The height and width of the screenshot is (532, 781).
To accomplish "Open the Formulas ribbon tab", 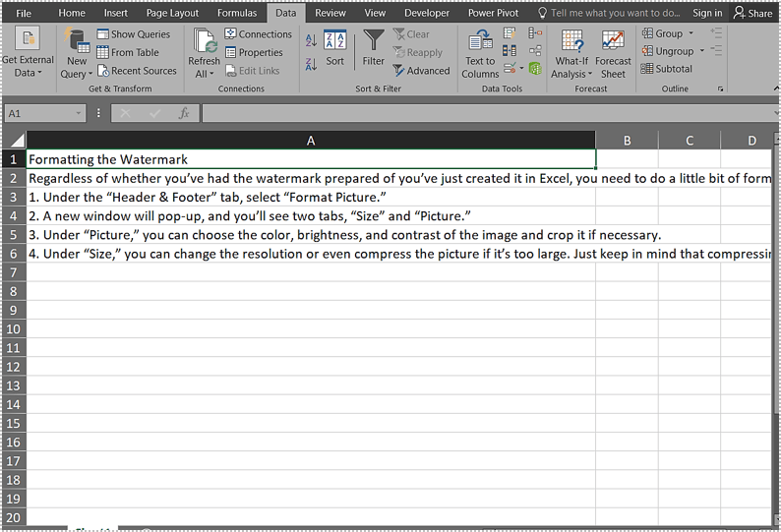I will [x=237, y=13].
